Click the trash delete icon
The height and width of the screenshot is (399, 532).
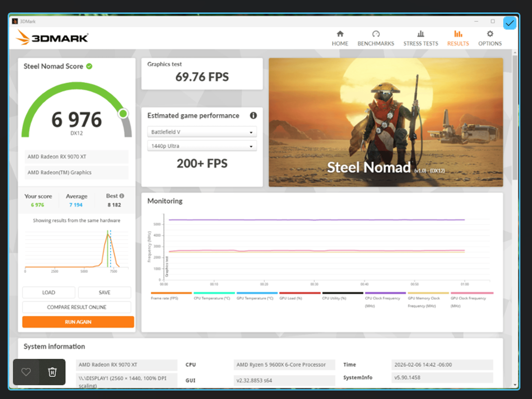click(x=52, y=372)
